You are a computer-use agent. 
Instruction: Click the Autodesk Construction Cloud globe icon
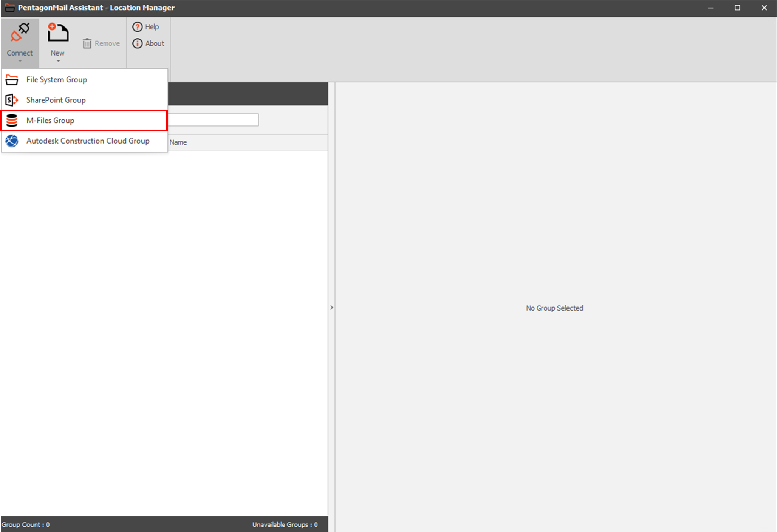[12, 141]
